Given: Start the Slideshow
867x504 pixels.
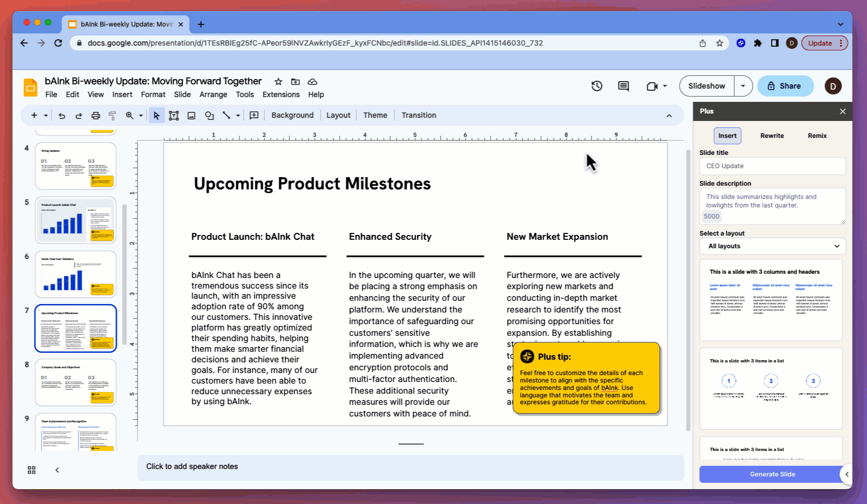Looking at the screenshot, I should coord(707,86).
